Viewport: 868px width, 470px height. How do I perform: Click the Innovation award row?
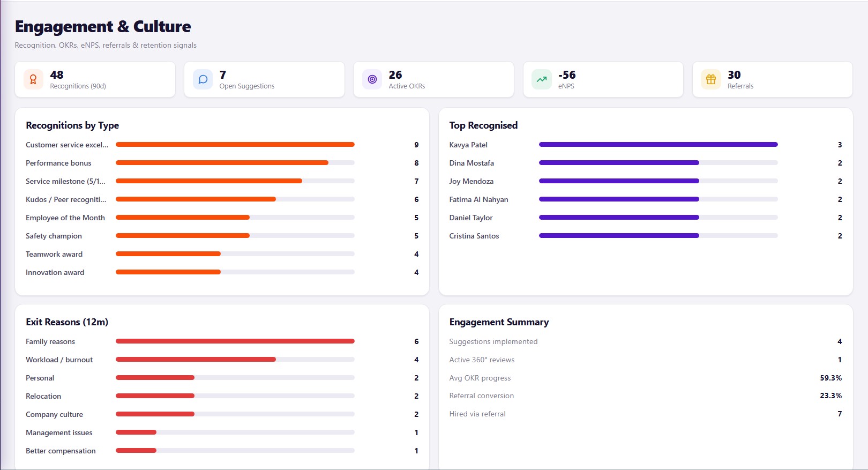pos(222,272)
